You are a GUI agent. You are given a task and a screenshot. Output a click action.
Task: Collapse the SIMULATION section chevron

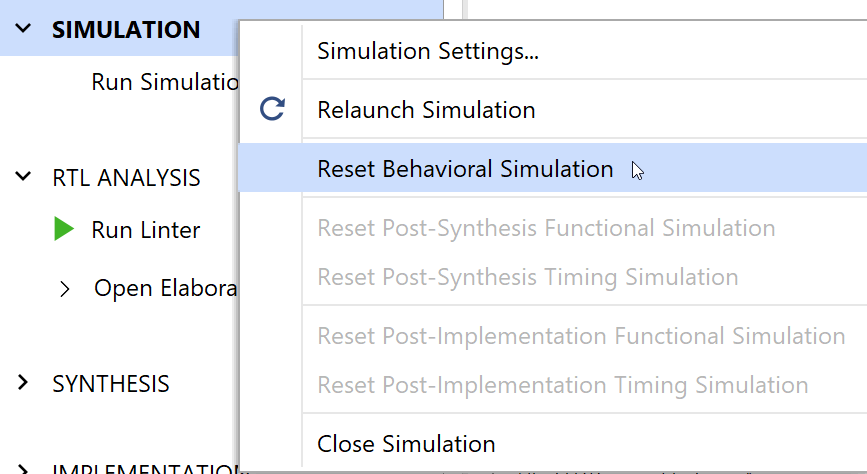click(24, 29)
